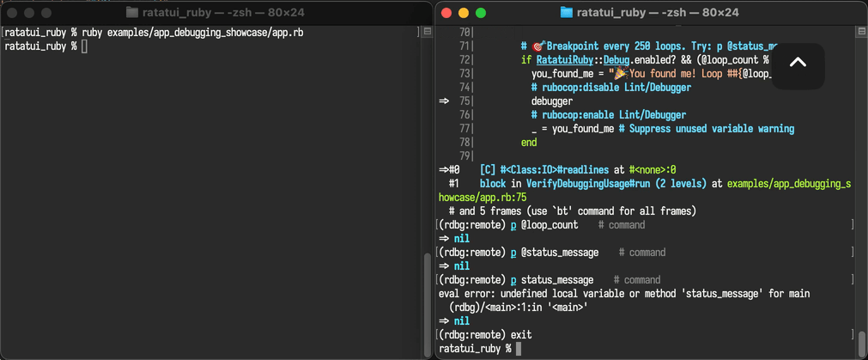
Task: Click the right terminal's alternate screen icon
Action: point(861,33)
